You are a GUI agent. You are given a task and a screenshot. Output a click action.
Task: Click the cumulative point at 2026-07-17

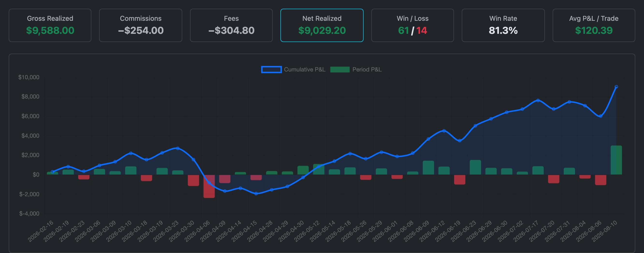tap(538, 100)
